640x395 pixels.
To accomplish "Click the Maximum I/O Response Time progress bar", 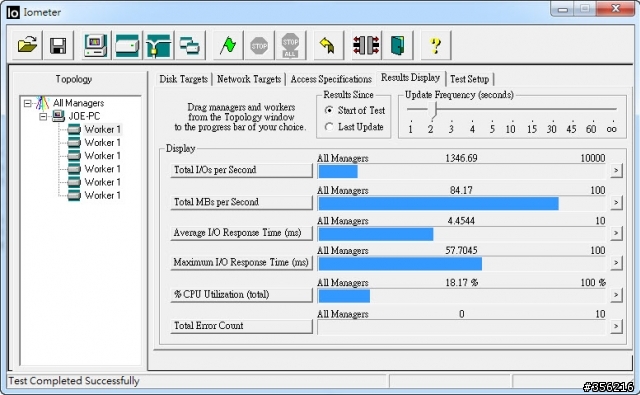I will tap(462, 263).
